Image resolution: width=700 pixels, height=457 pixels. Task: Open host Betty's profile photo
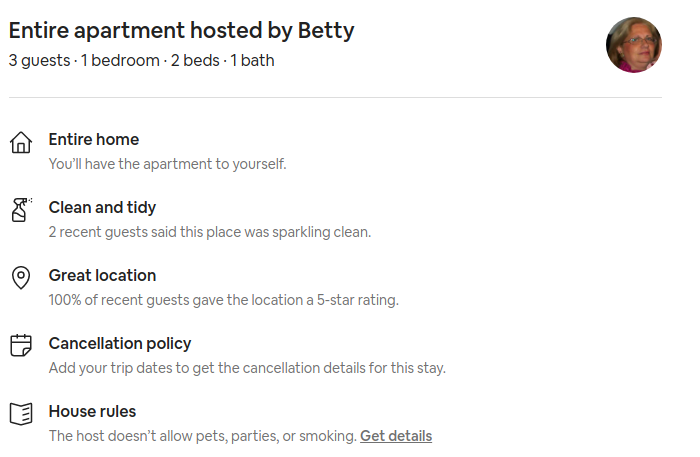(x=633, y=45)
